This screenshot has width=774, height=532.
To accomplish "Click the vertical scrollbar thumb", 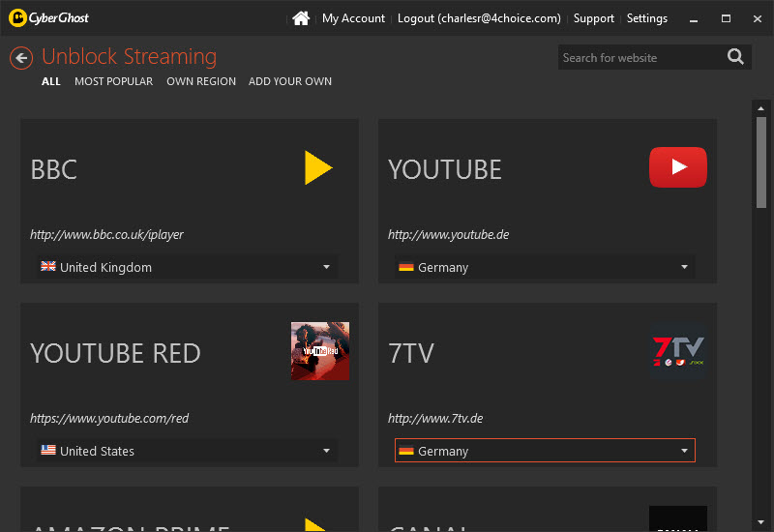I will (x=761, y=163).
